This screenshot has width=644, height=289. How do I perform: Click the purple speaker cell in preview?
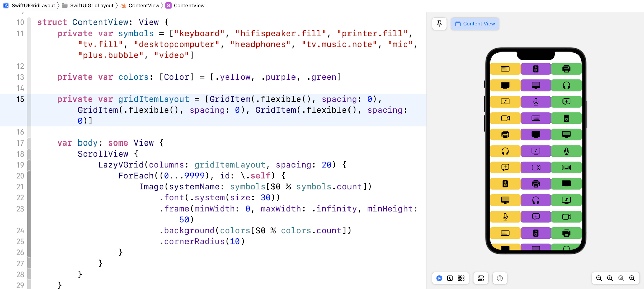click(536, 69)
